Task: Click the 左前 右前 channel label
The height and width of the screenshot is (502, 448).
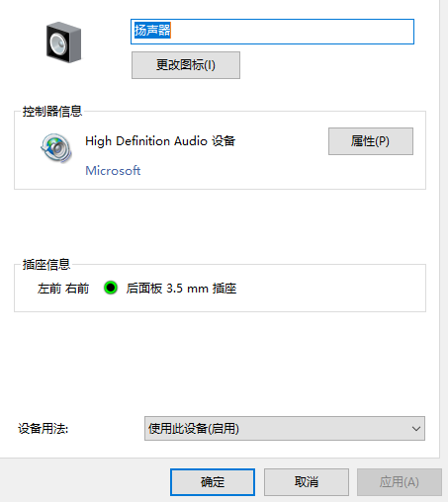Action: tap(63, 289)
